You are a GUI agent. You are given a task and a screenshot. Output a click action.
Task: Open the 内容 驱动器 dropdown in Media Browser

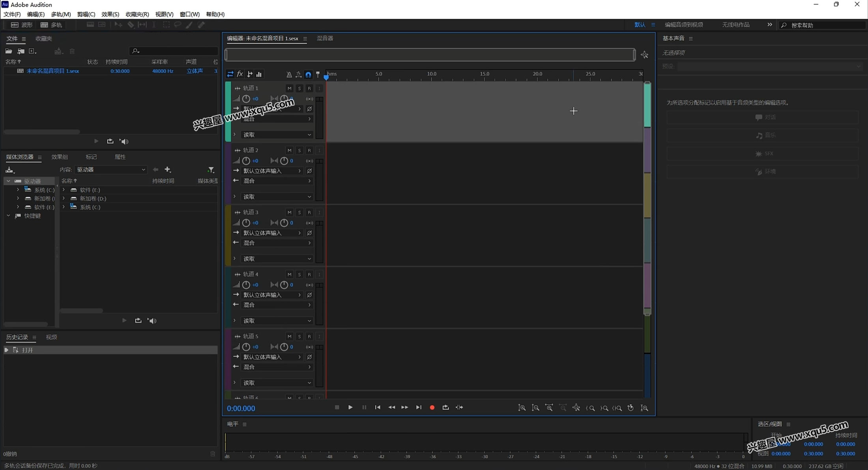tap(111, 169)
